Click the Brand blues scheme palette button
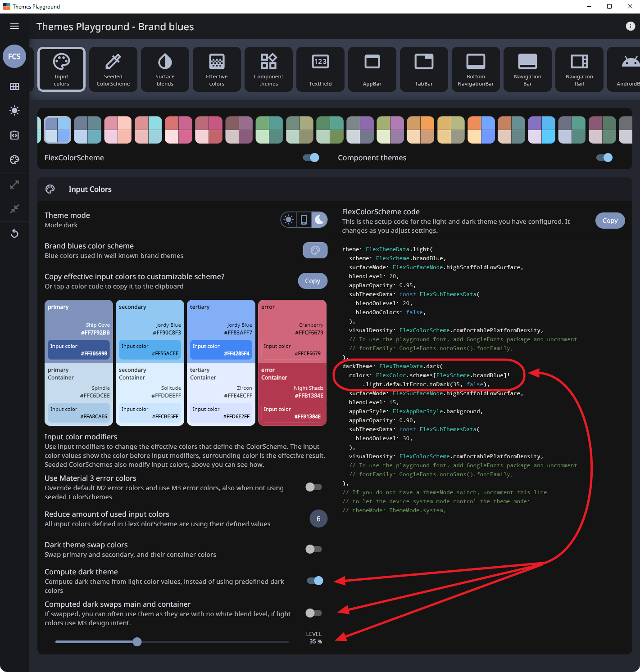The height and width of the screenshot is (672, 640). 315,250
